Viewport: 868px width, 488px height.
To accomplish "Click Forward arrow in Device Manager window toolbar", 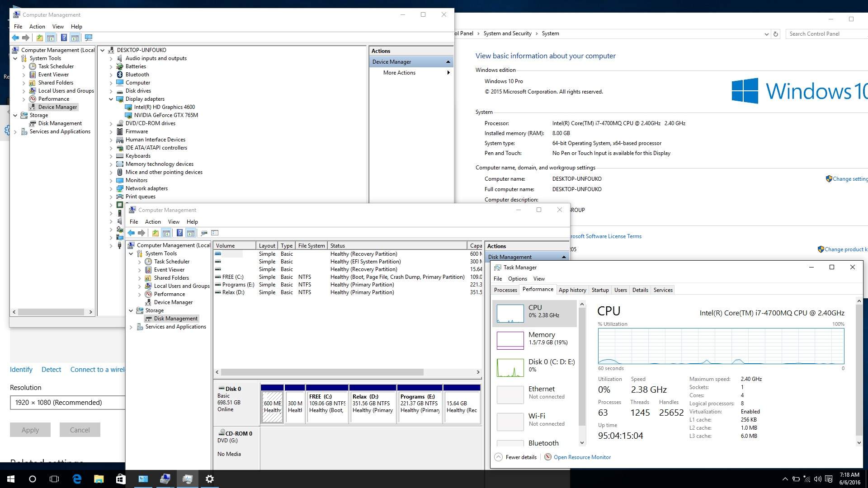I will (x=26, y=38).
